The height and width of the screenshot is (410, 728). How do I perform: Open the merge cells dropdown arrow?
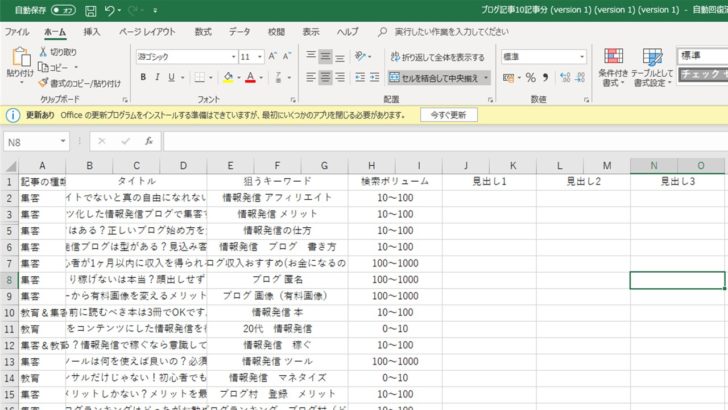click(486, 78)
